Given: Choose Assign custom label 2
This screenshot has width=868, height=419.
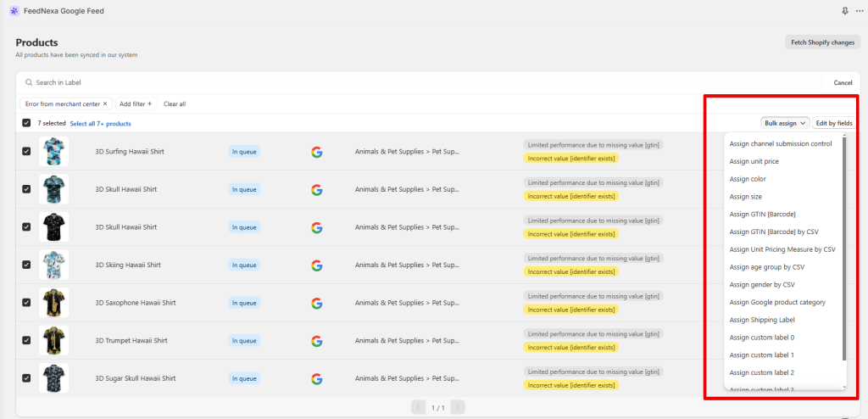Looking at the screenshot, I should coord(762,372).
